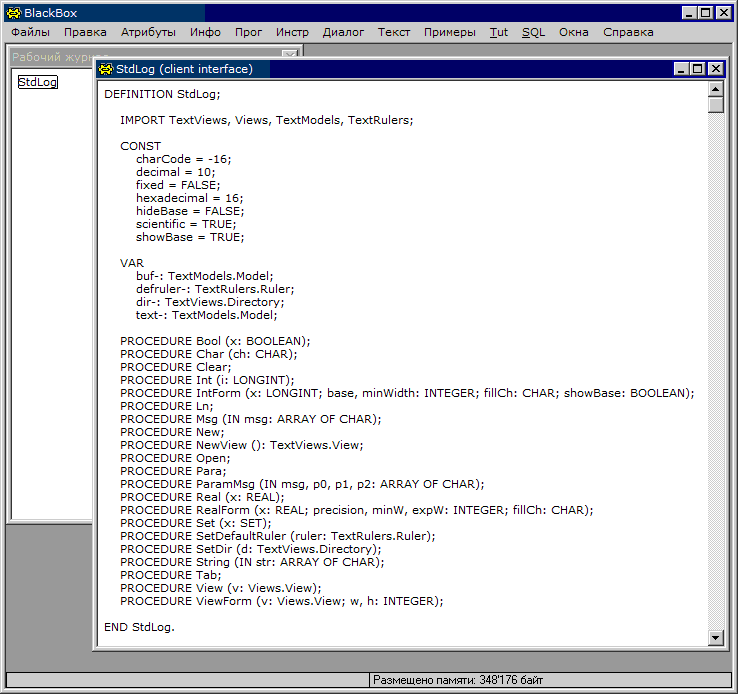Open the SQL menu

(533, 32)
